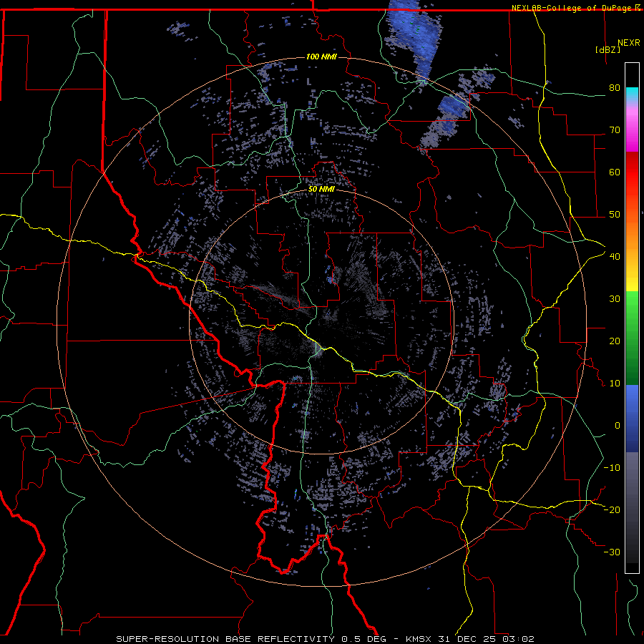The image size is (644, 644).
Task: Click the 20 dBZ scale value
Action: pos(615,341)
